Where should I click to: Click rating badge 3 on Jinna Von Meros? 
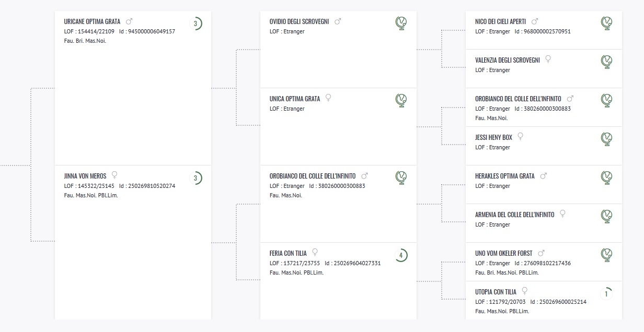click(195, 178)
